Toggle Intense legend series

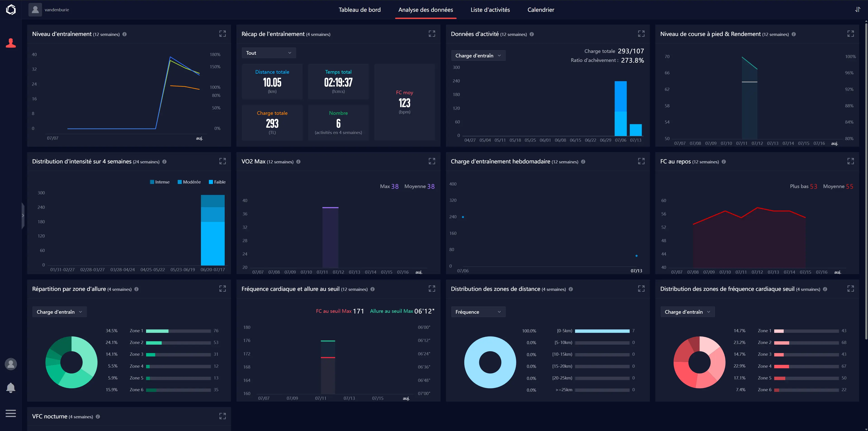(x=160, y=182)
